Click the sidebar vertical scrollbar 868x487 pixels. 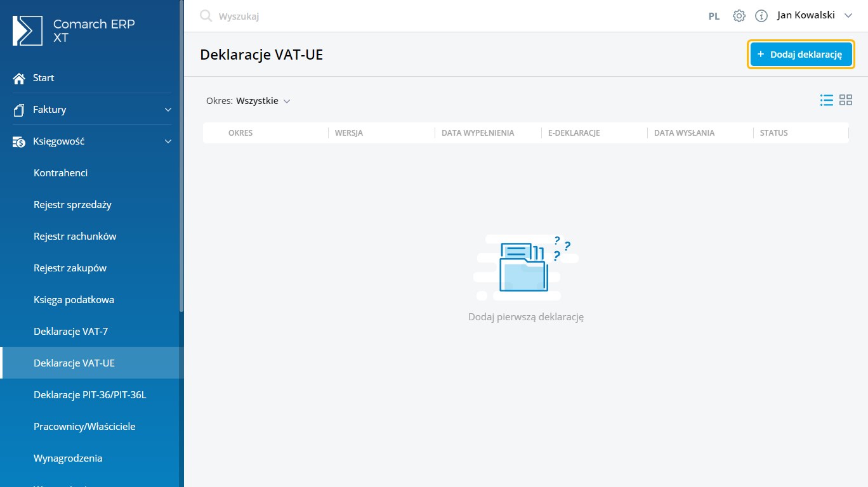181,159
